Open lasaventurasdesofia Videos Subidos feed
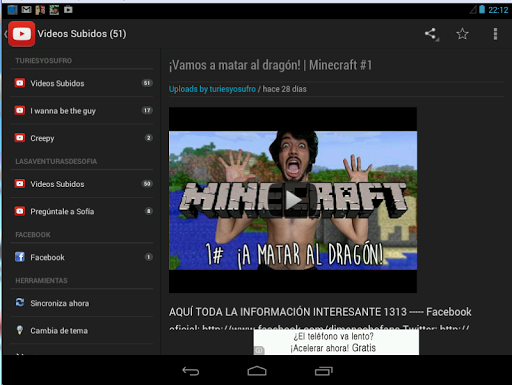The height and width of the screenshot is (385, 512). (82, 184)
